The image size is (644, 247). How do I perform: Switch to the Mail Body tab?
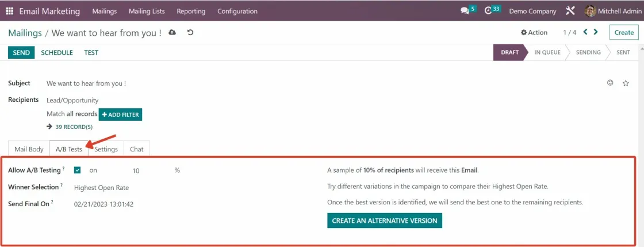(29, 149)
